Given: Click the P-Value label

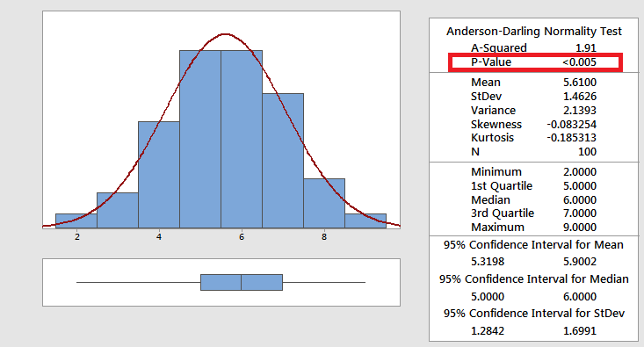Looking at the screenshot, I should click(x=491, y=62).
